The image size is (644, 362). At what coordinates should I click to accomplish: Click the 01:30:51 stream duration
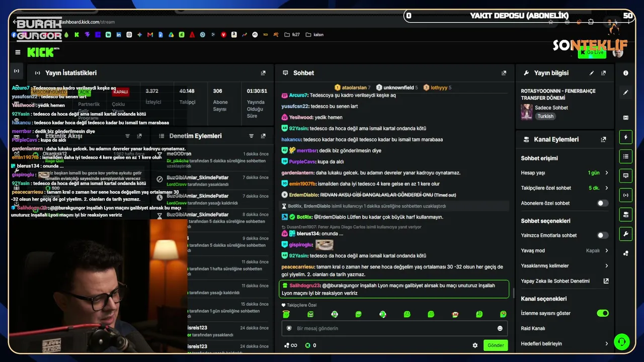[x=257, y=103]
